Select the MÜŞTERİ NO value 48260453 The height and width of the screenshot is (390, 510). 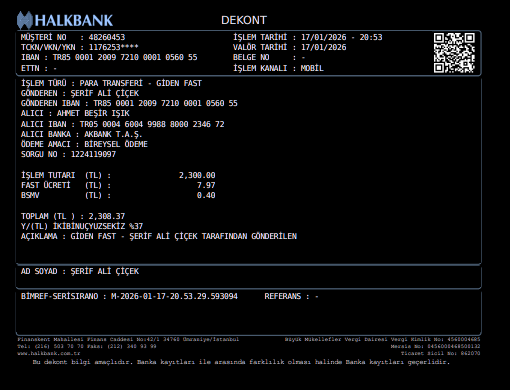pos(107,37)
